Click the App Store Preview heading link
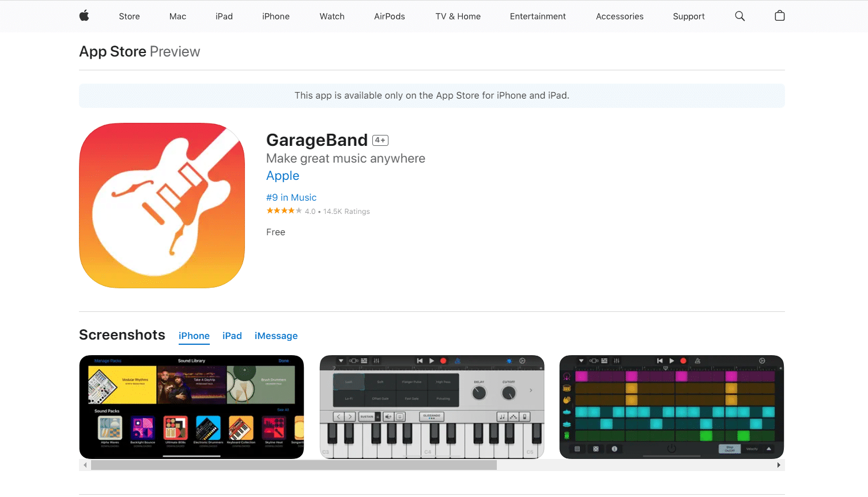The height and width of the screenshot is (497, 868). (139, 51)
